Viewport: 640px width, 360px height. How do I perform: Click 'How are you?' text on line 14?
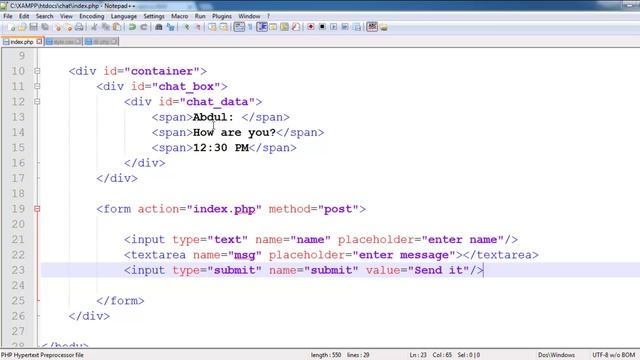click(234, 132)
